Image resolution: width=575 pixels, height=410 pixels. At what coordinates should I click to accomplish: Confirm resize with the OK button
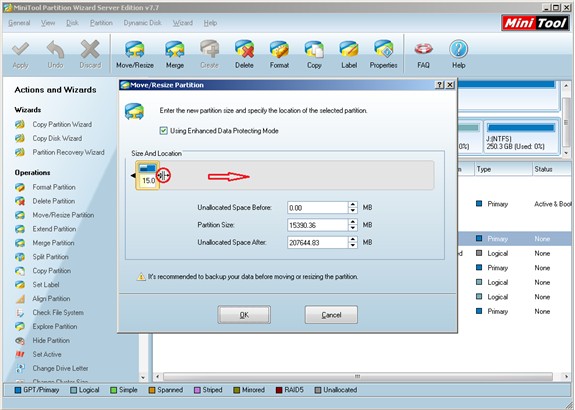pyautogui.click(x=244, y=315)
